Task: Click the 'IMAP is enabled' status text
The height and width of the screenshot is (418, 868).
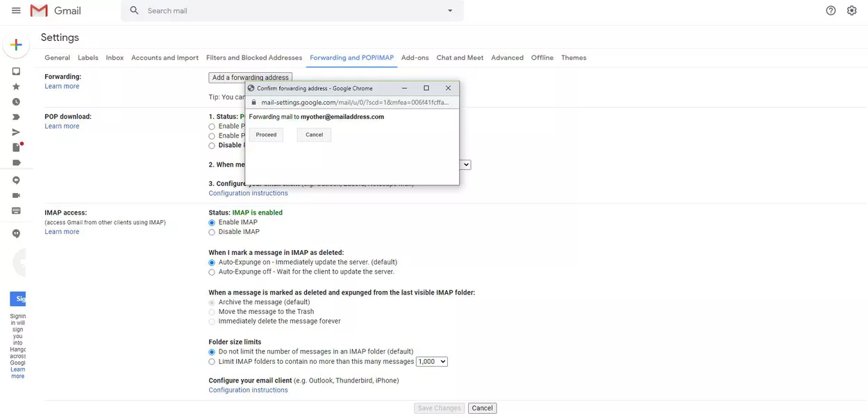Action: pyautogui.click(x=257, y=212)
